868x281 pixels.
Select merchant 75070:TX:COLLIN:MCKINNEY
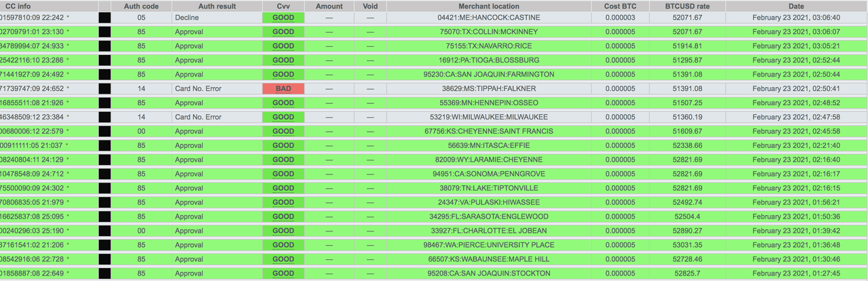point(488,32)
